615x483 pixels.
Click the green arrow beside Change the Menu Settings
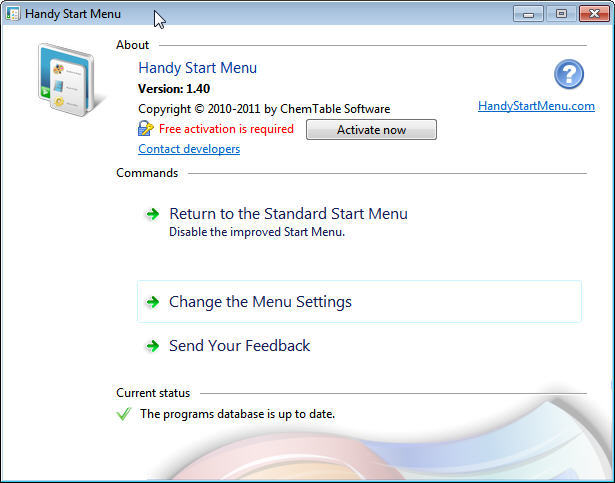[153, 302]
